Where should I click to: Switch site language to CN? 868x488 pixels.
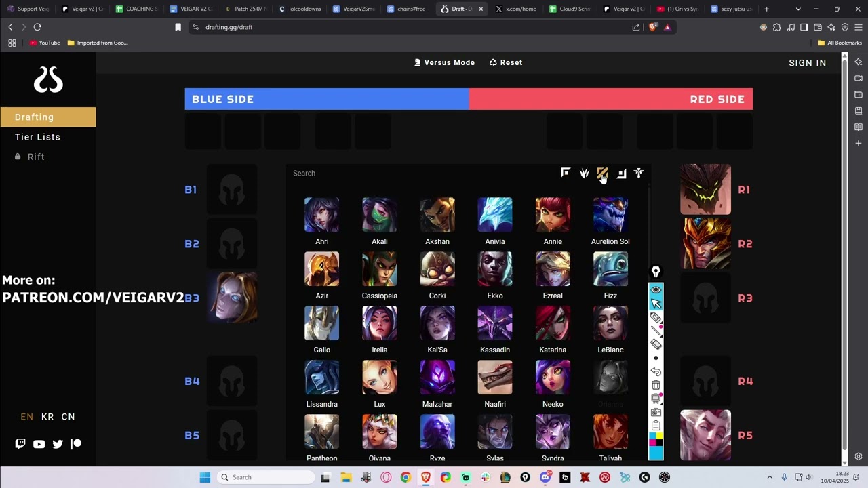[68, 417]
